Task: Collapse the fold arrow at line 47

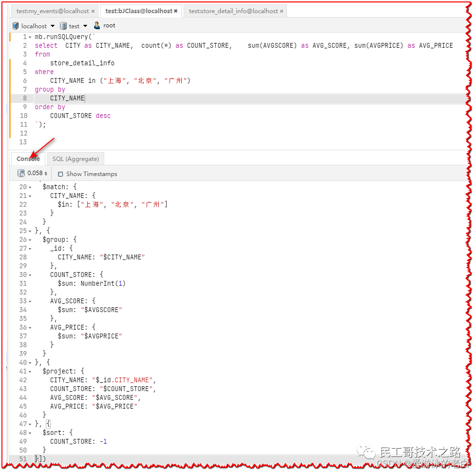Action: point(30,424)
